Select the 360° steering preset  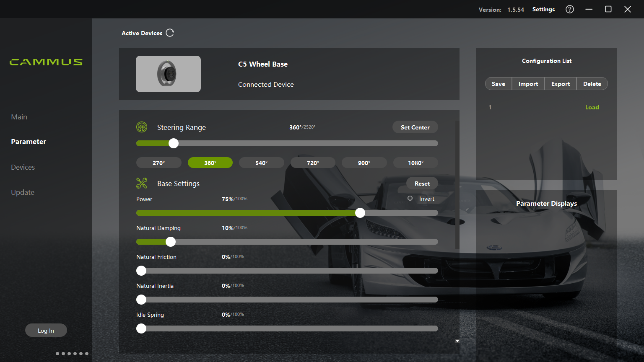pos(210,163)
